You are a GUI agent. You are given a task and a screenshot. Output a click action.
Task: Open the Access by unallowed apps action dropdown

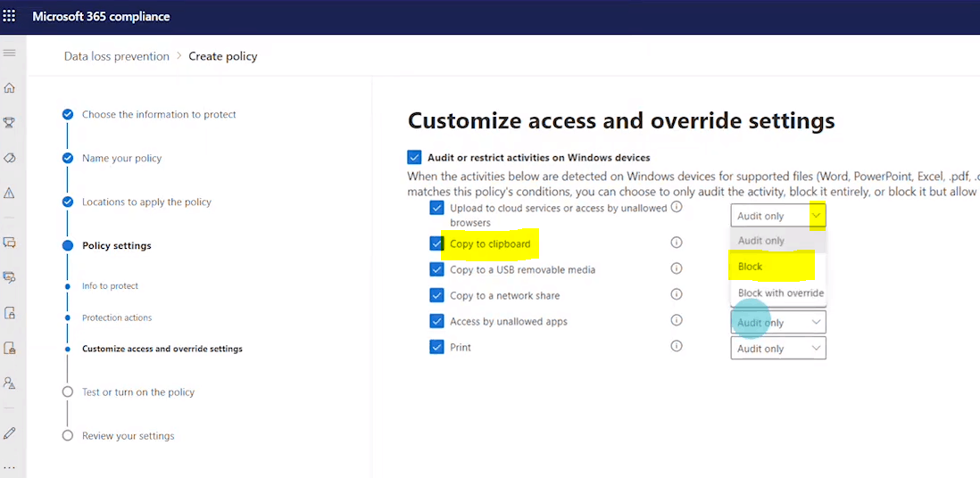[x=778, y=323]
